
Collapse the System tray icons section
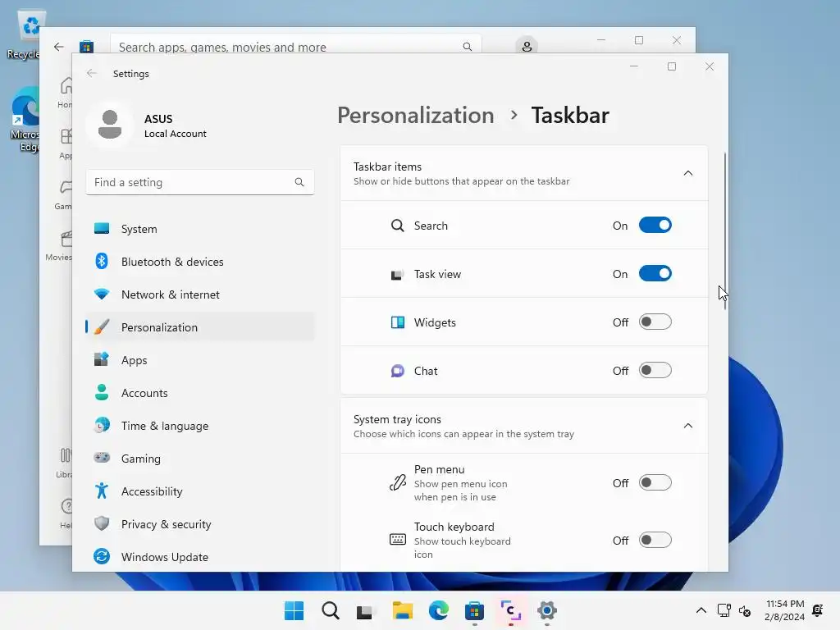688,426
